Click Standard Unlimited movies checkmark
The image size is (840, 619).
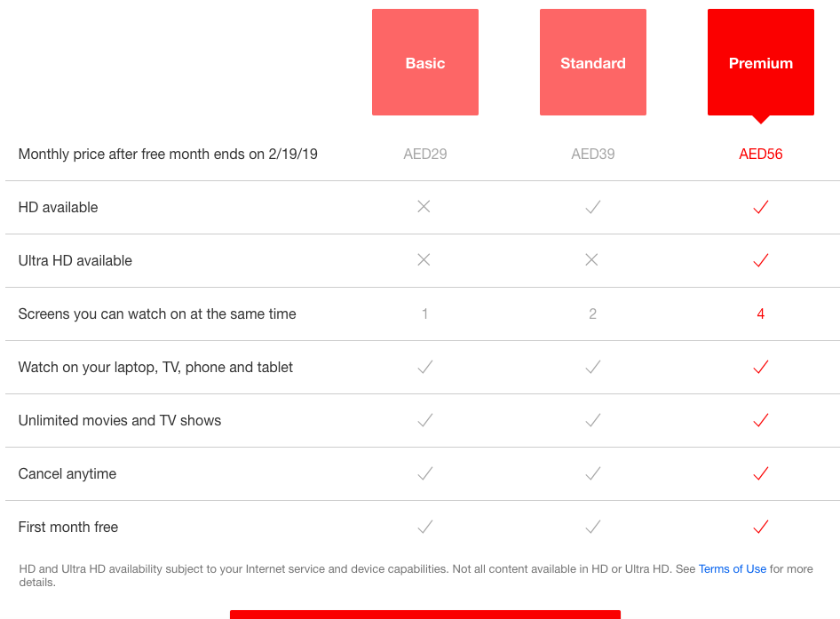point(592,420)
